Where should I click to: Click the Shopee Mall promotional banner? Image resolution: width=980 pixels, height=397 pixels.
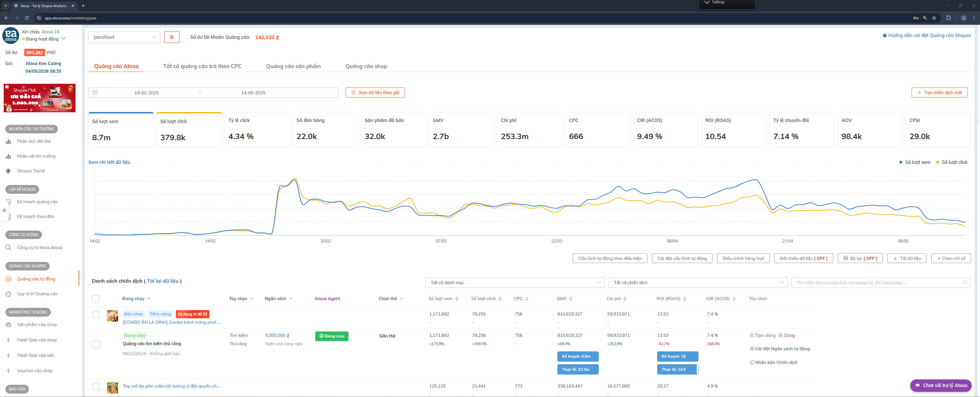pos(40,98)
